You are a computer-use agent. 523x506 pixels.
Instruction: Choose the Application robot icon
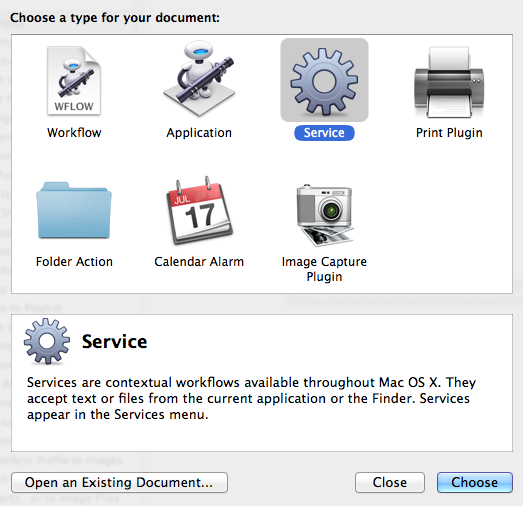click(199, 79)
